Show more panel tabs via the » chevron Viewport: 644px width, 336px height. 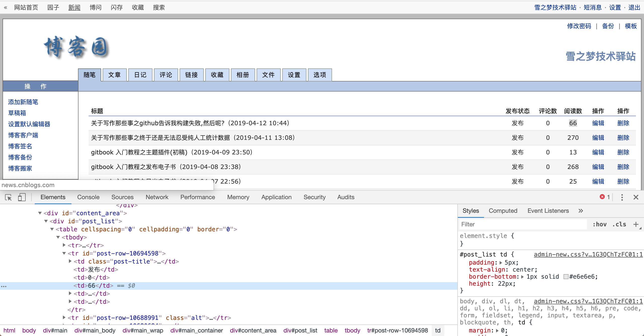581,211
